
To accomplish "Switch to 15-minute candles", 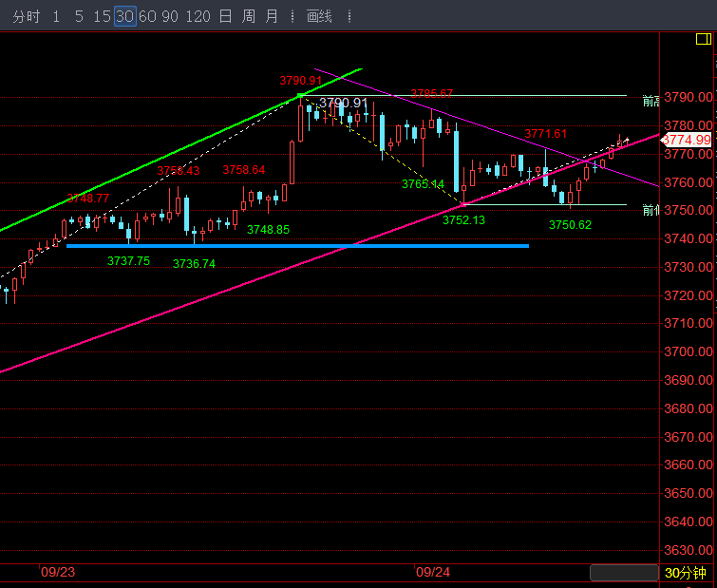I will (101, 16).
